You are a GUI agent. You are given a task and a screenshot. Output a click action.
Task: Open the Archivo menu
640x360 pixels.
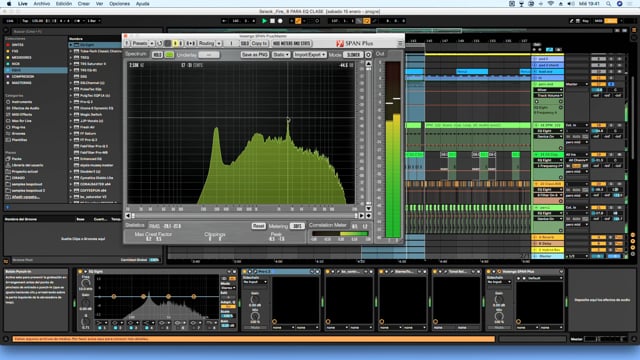pyautogui.click(x=42, y=4)
